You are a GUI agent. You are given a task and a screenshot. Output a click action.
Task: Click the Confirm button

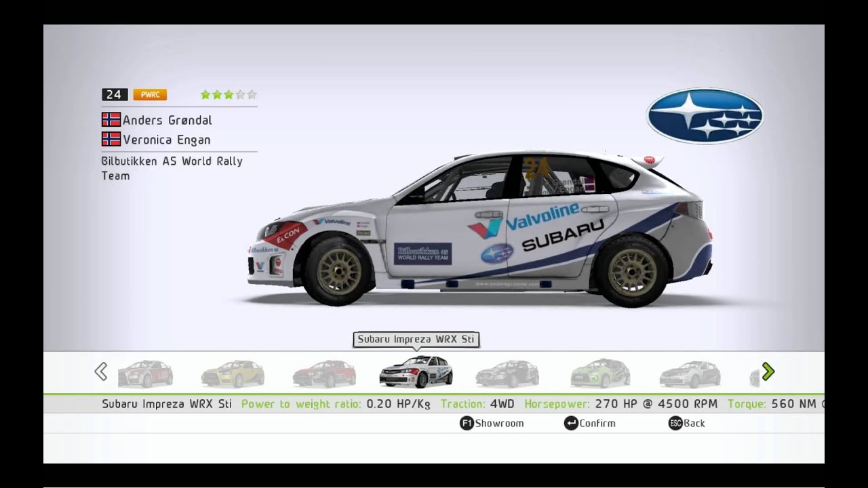pyautogui.click(x=590, y=423)
